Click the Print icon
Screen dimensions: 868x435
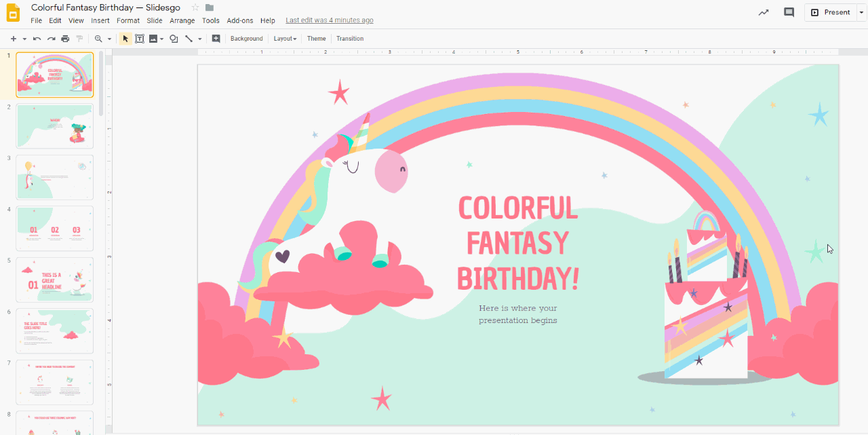65,39
